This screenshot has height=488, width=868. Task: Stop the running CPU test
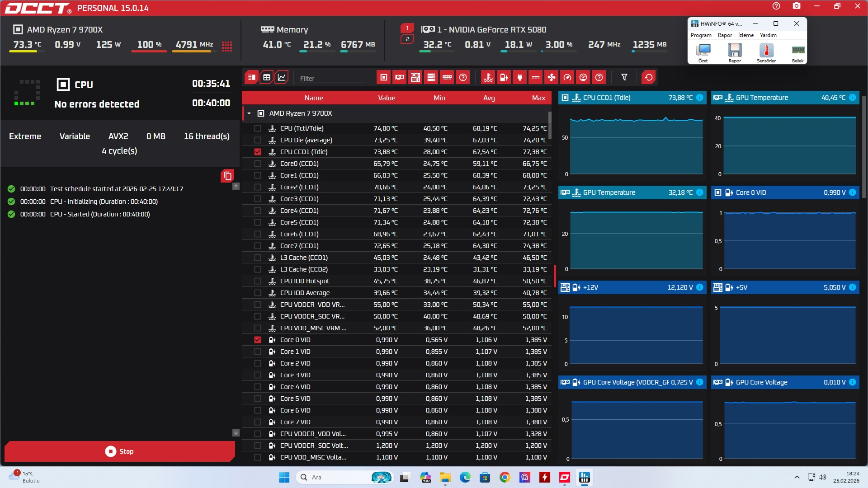tap(120, 451)
